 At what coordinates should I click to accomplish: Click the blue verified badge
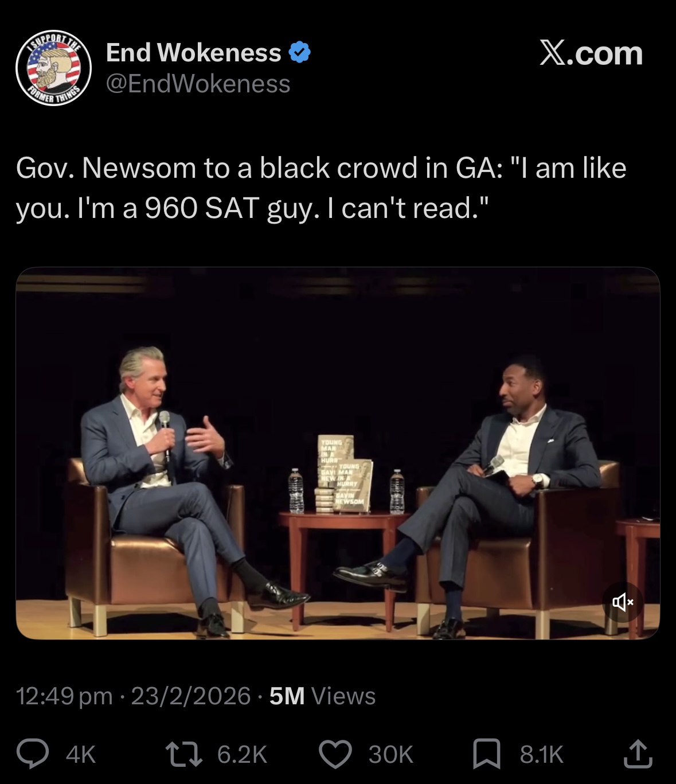pyautogui.click(x=299, y=53)
